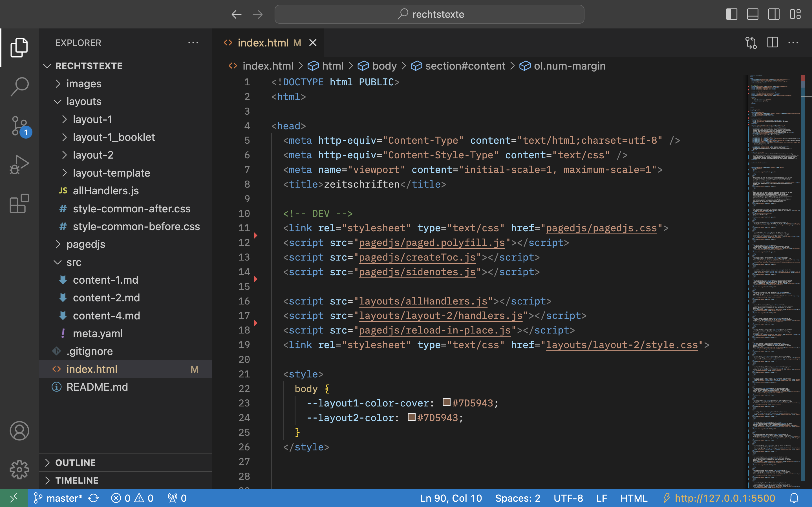Expand the OUTLINE section
This screenshot has width=812, height=507.
(76, 463)
